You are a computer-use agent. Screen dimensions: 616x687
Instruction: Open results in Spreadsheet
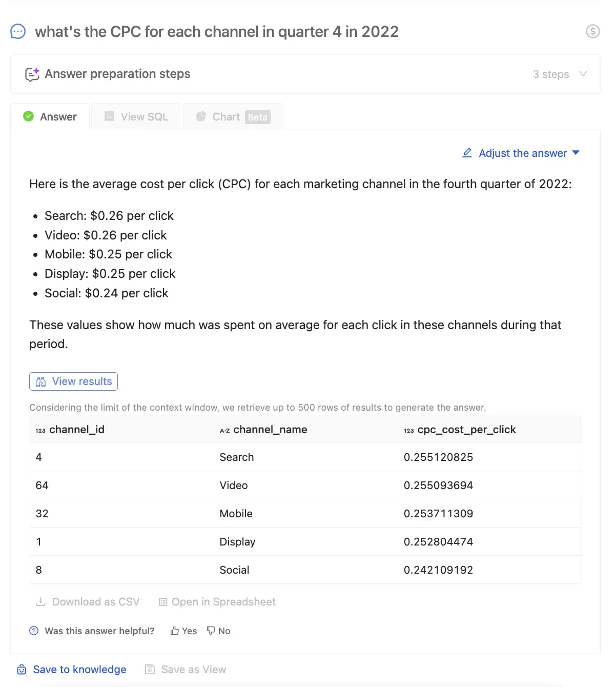[217, 602]
